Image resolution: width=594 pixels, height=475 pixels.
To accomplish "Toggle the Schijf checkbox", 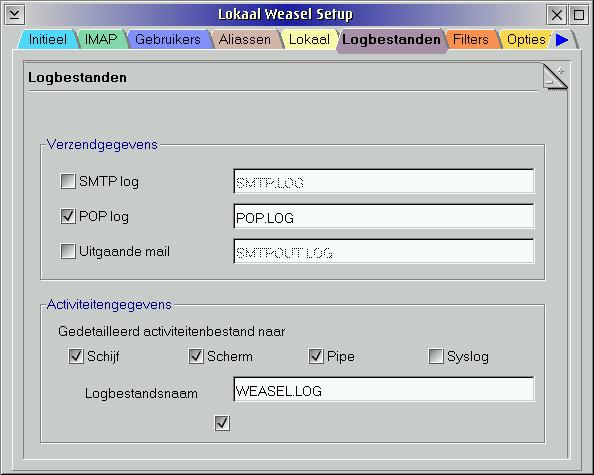I will (x=76, y=356).
